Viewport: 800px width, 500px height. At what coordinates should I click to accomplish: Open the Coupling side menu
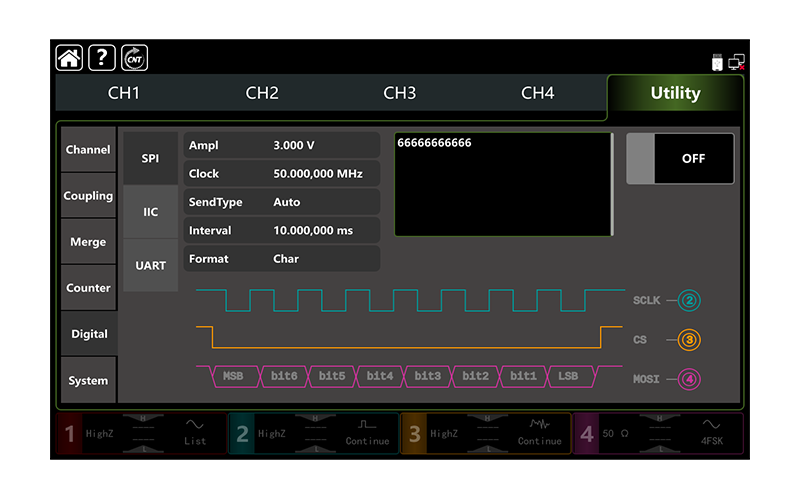point(88,196)
